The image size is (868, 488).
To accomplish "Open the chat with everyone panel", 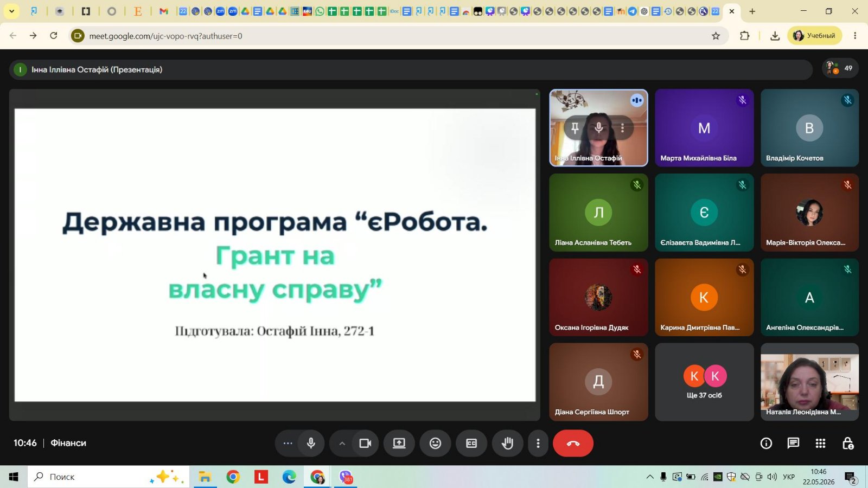I will click(x=793, y=444).
